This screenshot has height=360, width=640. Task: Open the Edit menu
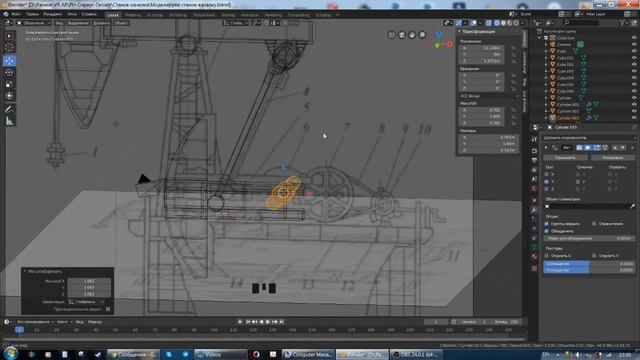click(x=32, y=14)
